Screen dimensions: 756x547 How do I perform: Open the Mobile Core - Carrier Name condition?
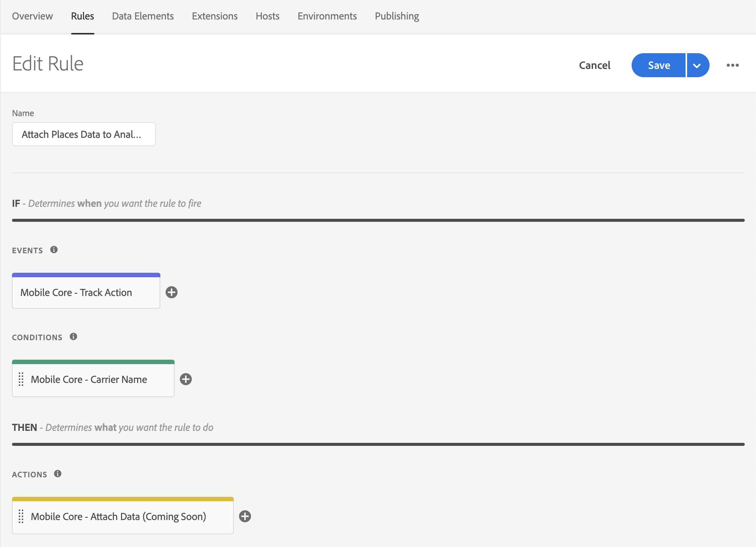89,380
